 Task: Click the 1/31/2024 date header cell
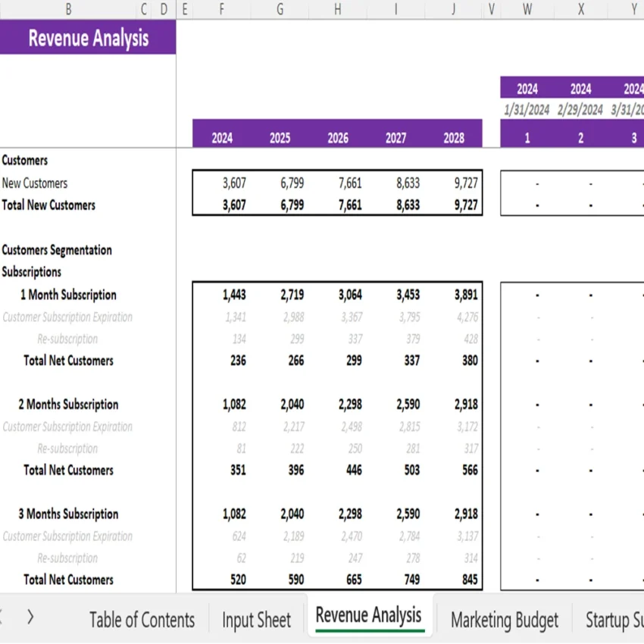coord(527,109)
